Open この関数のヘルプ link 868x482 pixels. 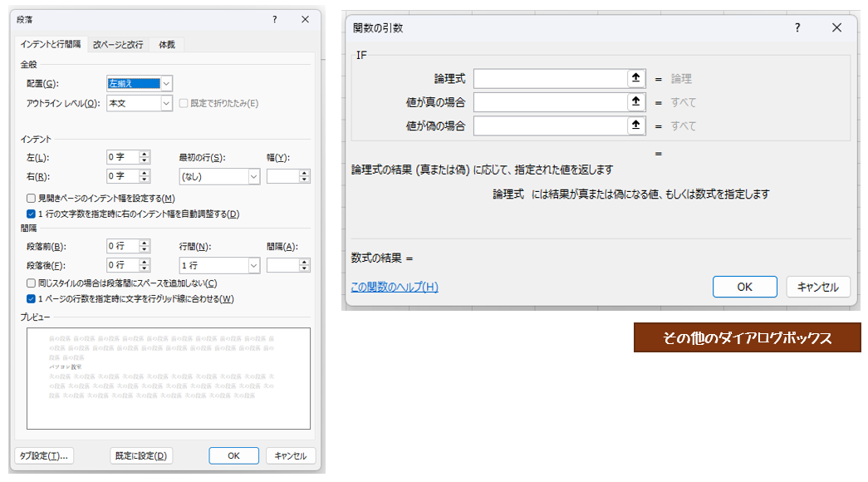click(x=395, y=287)
